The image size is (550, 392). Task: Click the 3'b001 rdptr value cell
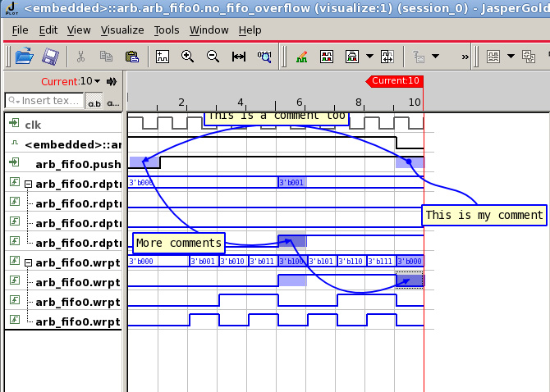tap(292, 183)
